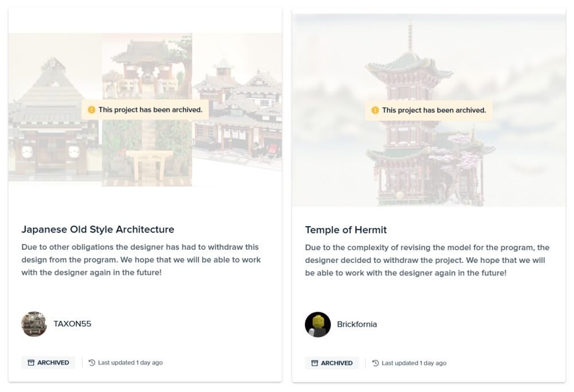Image resolution: width=574 pixels, height=392 pixels.
Task: Open Brickfornia designer profile name
Action: [357, 324]
